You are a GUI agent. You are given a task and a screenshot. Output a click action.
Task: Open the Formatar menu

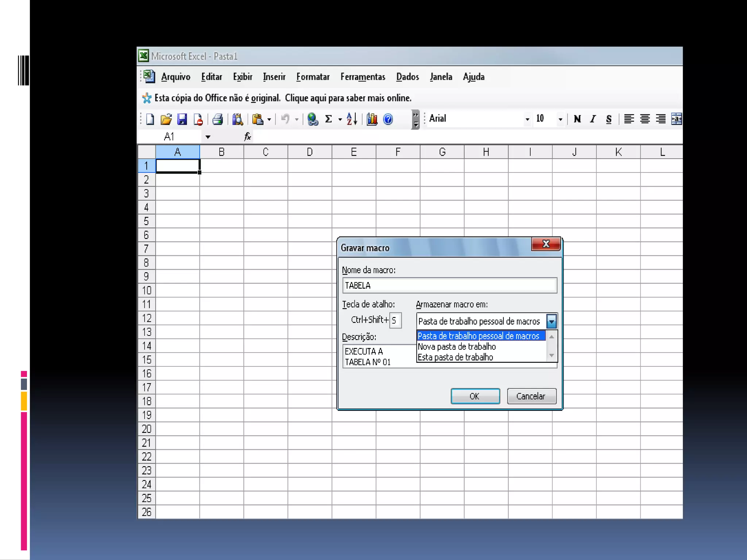click(313, 77)
